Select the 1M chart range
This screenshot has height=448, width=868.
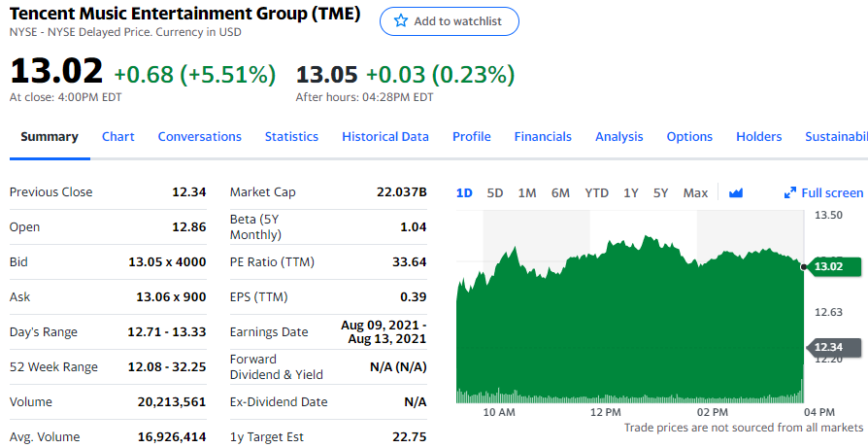pos(527,192)
